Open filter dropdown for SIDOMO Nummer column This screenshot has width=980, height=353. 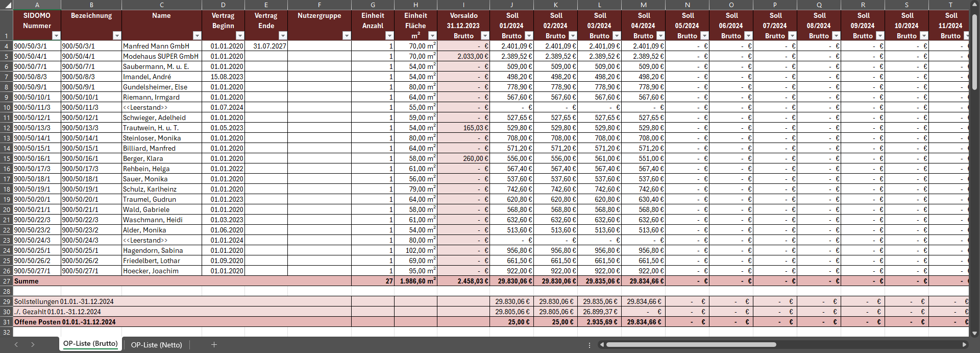[56, 36]
